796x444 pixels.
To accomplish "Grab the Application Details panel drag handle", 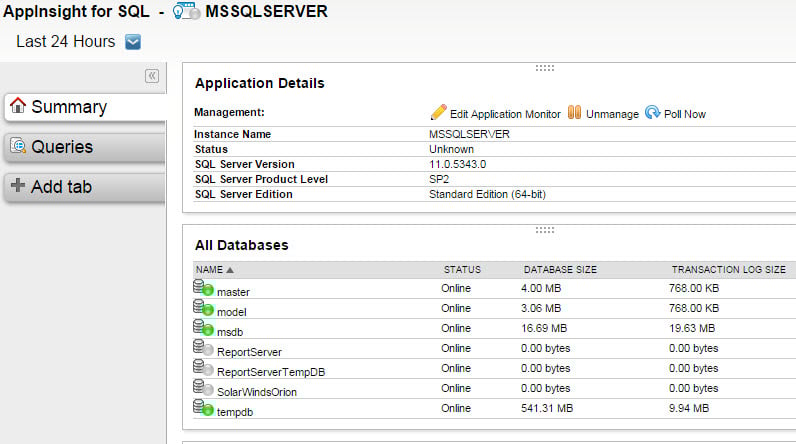I will tap(545, 68).
